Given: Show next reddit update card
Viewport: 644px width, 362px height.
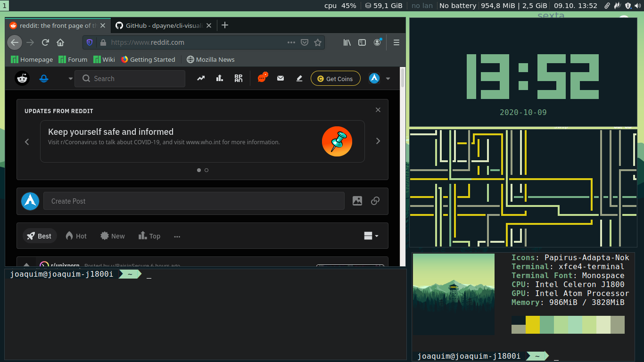Looking at the screenshot, I should pyautogui.click(x=378, y=141).
